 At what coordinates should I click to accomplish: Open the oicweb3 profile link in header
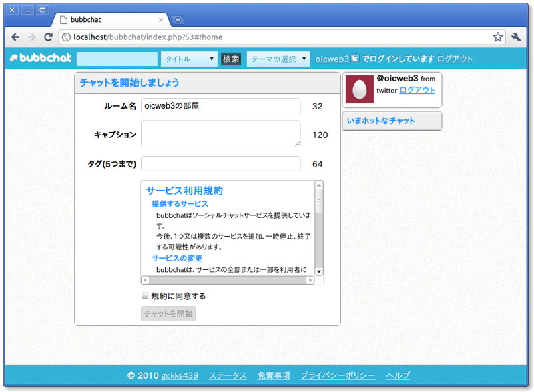[332, 59]
